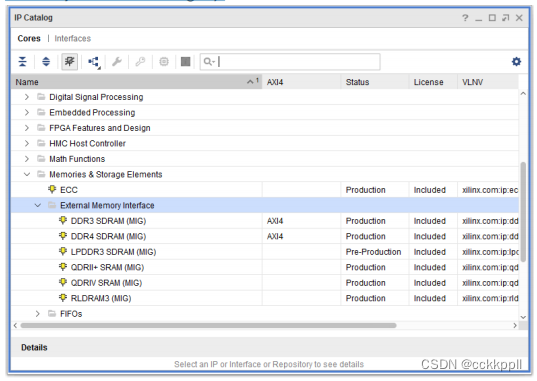The width and height of the screenshot is (537, 381).
Task: Click the QDRII+ SRAM bulb icon
Action: 63,267
